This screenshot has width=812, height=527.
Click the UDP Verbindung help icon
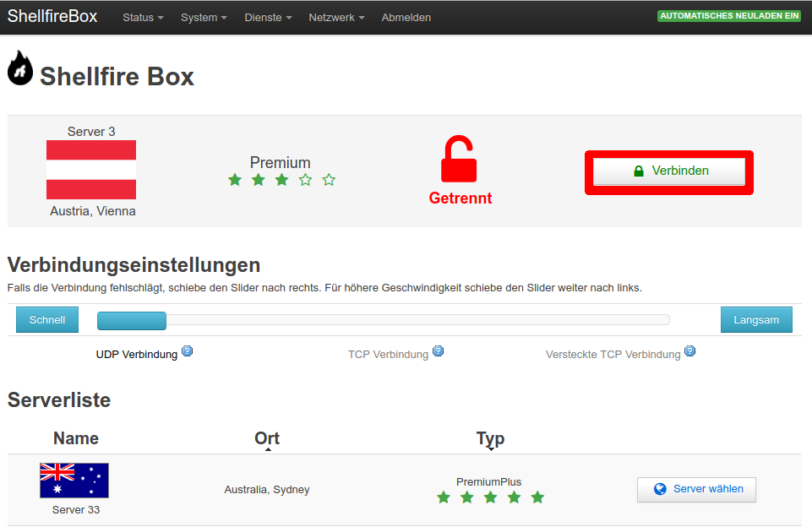(x=188, y=351)
